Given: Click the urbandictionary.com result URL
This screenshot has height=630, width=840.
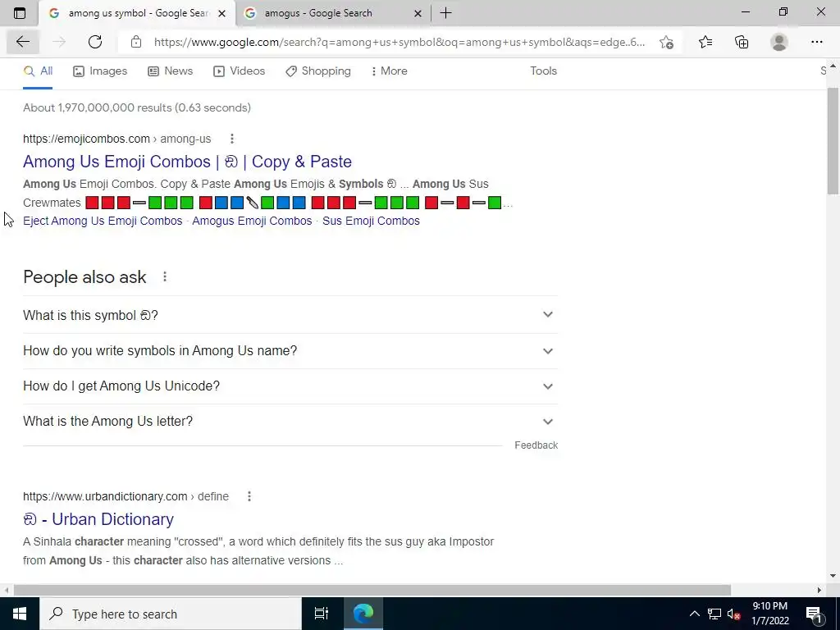Looking at the screenshot, I should pos(126,496).
